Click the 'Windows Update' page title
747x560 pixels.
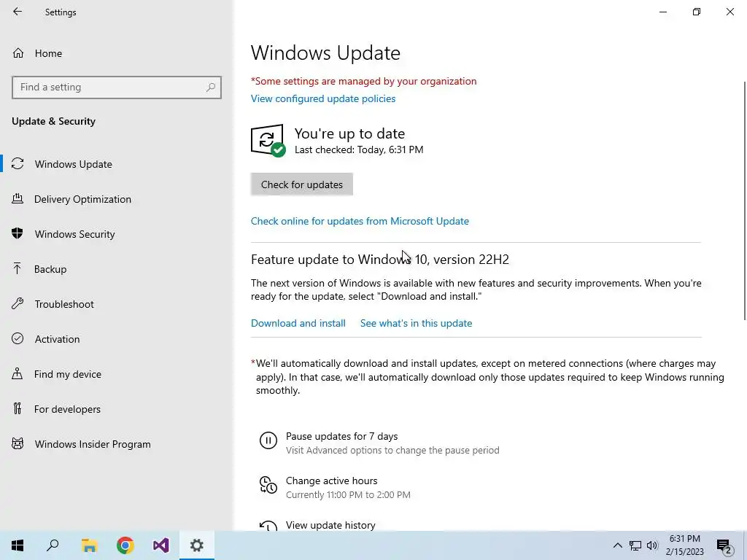325,52
